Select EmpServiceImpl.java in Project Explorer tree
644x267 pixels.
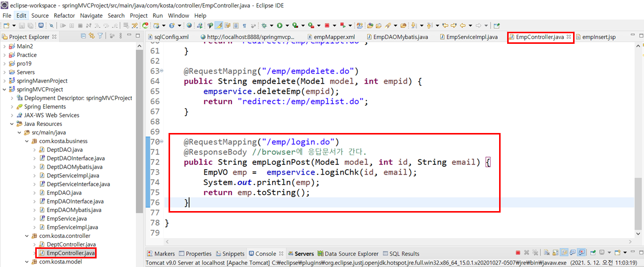[72, 227]
